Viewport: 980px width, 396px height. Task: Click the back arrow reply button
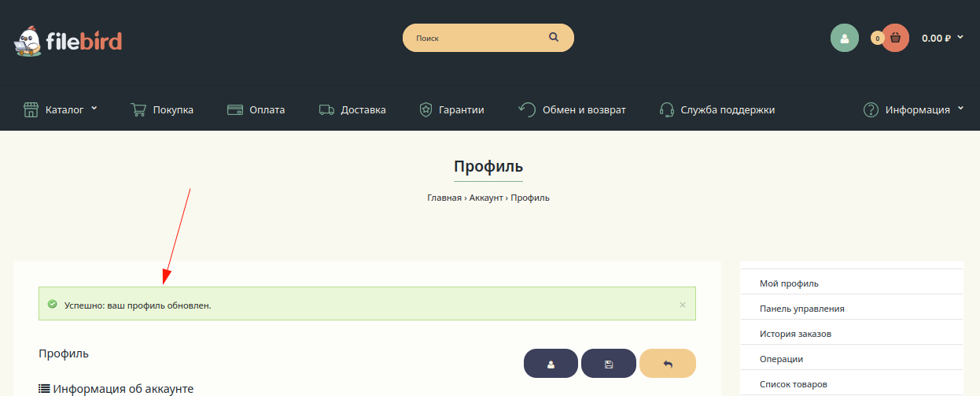(668, 364)
